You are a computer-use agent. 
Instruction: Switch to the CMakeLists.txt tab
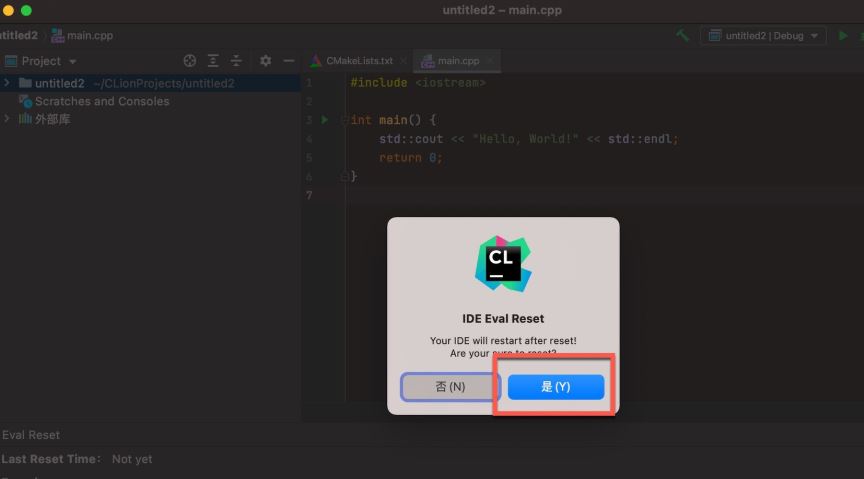(359, 61)
